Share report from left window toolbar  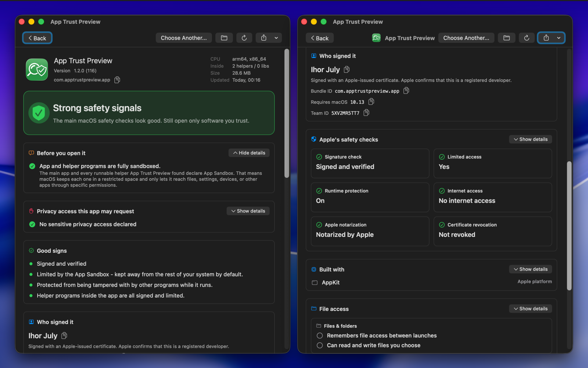click(264, 38)
